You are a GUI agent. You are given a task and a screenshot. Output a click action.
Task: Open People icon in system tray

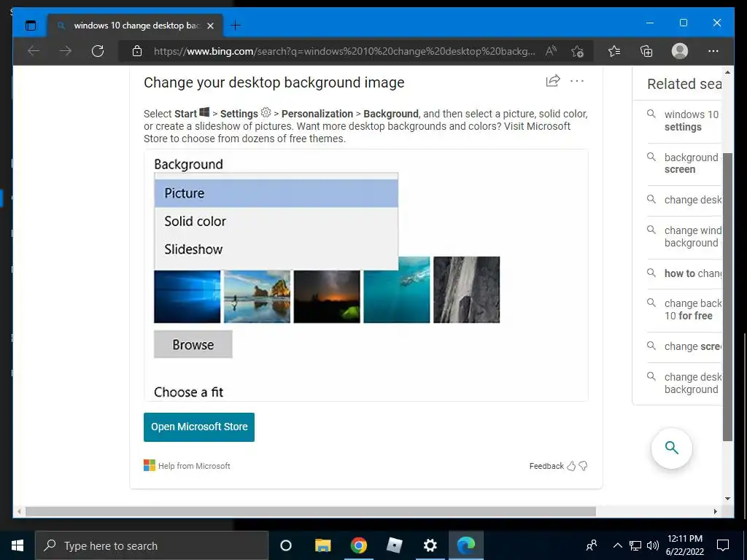tap(592, 545)
